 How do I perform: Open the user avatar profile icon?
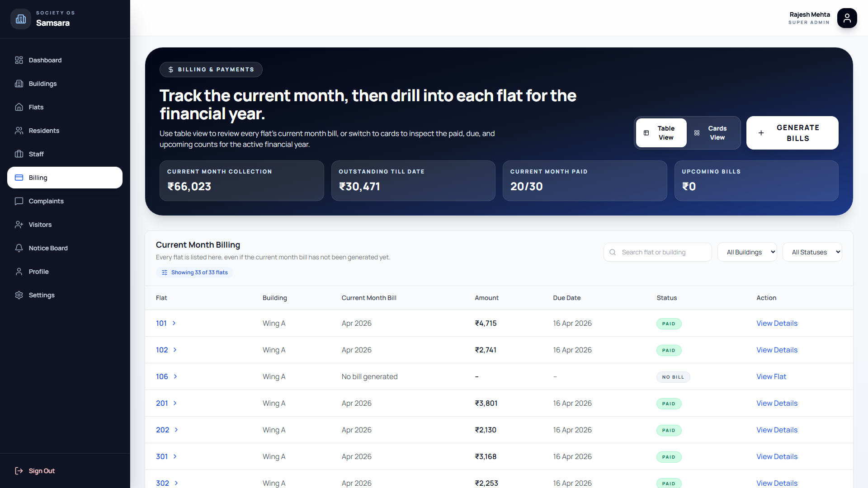847,18
